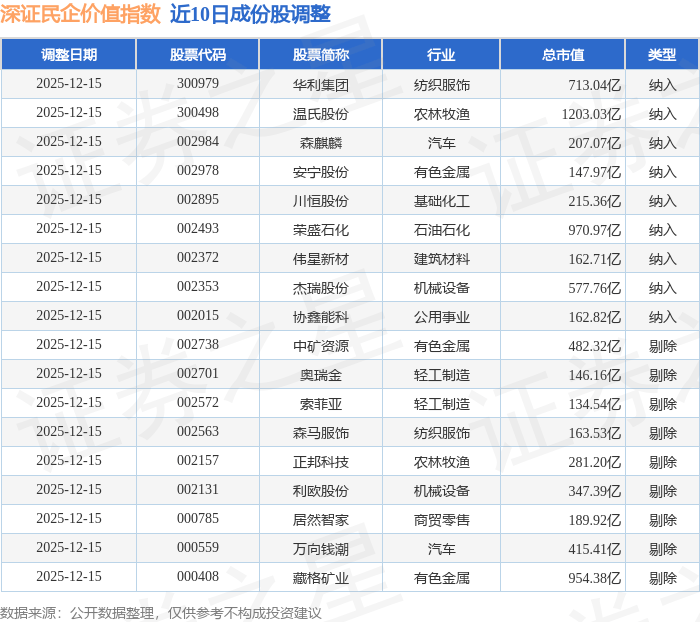Select the 近10日成份股调整 heading
The image size is (700, 622).
(x=251, y=14)
